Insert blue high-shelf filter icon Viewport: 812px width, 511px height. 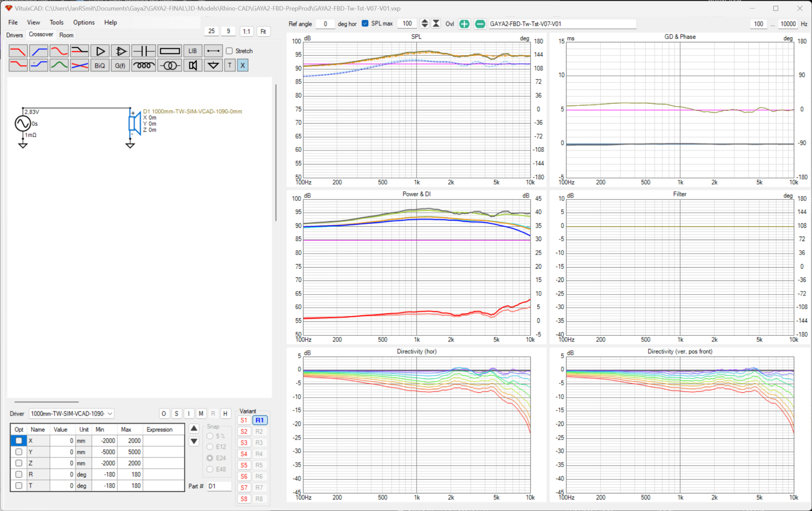39,65
